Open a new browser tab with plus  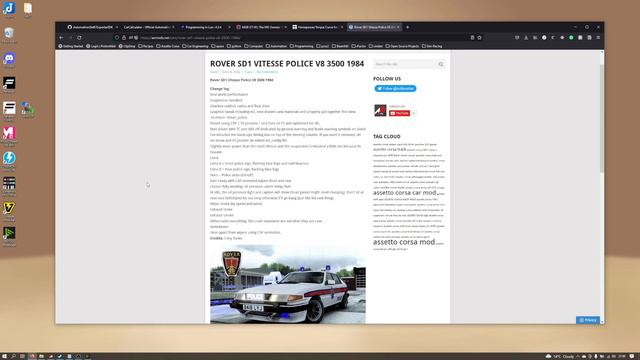pos(407,27)
